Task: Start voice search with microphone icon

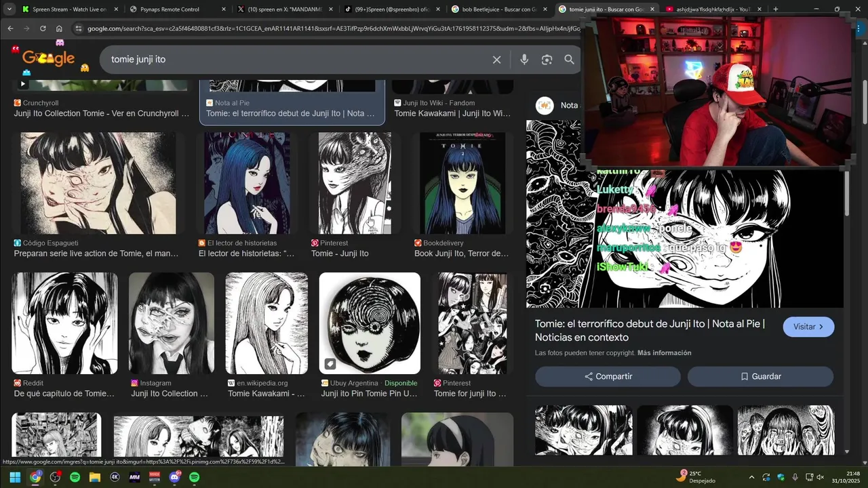Action: pyautogui.click(x=524, y=60)
